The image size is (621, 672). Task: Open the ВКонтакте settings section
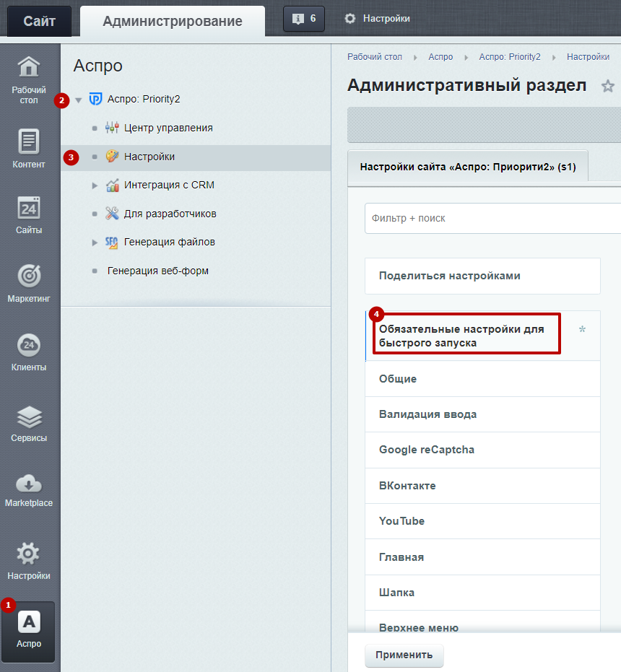[x=482, y=486]
